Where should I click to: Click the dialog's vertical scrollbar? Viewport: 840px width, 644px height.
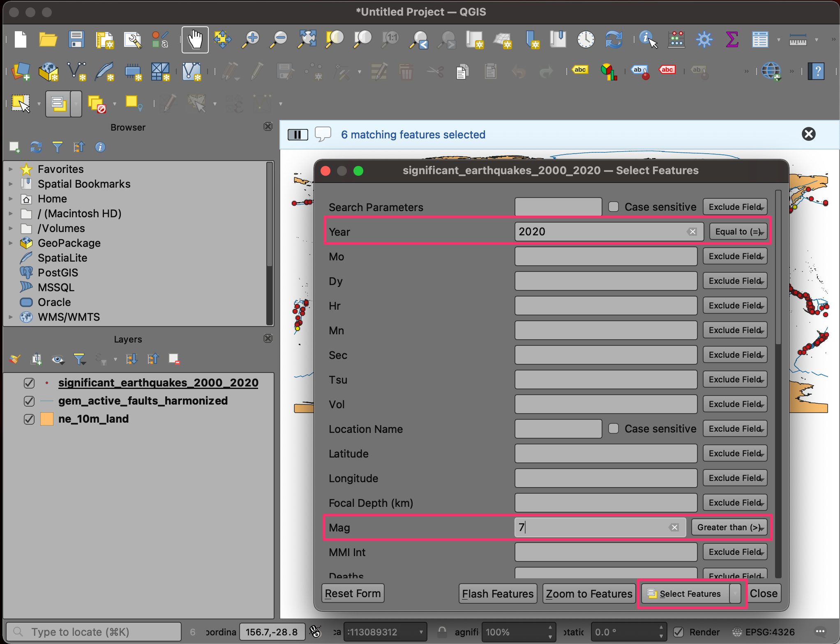[x=778, y=267]
